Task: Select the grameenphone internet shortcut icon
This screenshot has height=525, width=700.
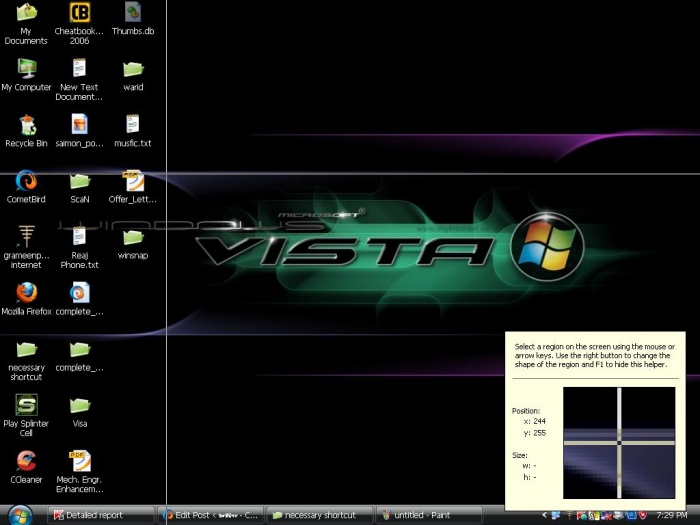Action: pyautogui.click(x=26, y=238)
